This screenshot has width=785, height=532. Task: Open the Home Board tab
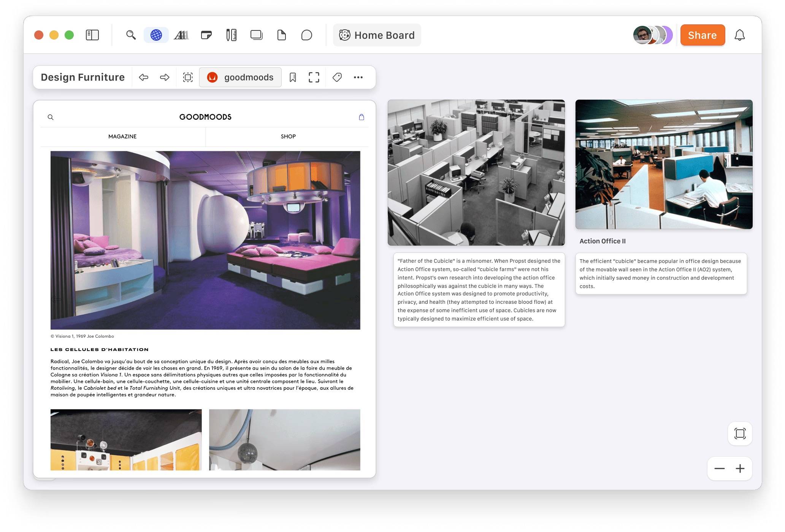376,35
